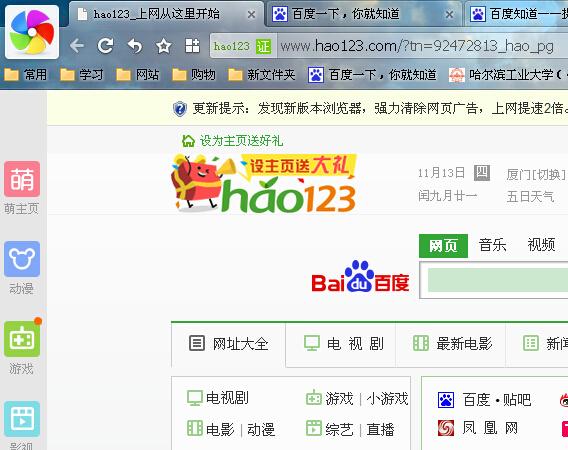Open the 新文件夹 bookmarks folder
This screenshot has width=568, height=450.
[262, 75]
